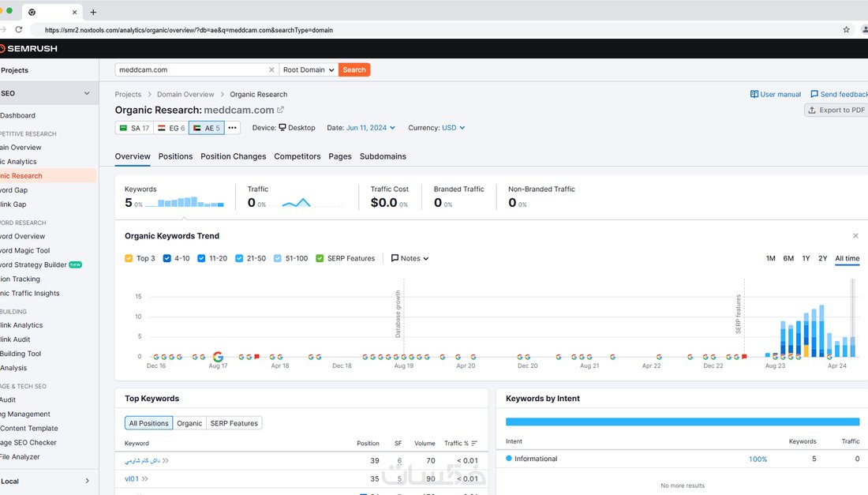Screen dimensions: 868x495
Task: Click the blue Informational intent bar
Action: coord(683,422)
